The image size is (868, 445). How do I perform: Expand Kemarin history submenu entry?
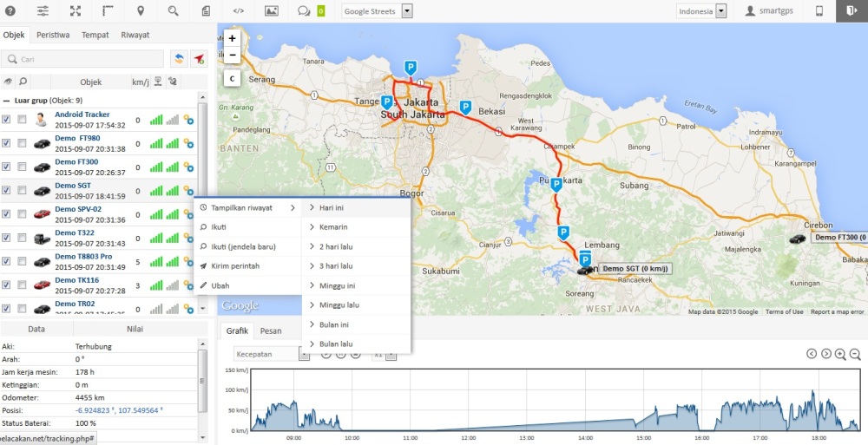click(357, 227)
